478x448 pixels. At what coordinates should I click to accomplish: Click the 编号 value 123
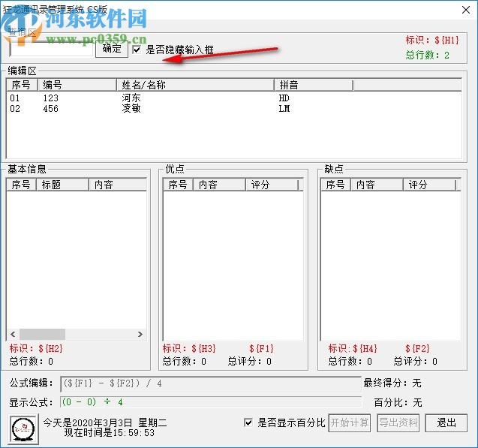(x=50, y=98)
